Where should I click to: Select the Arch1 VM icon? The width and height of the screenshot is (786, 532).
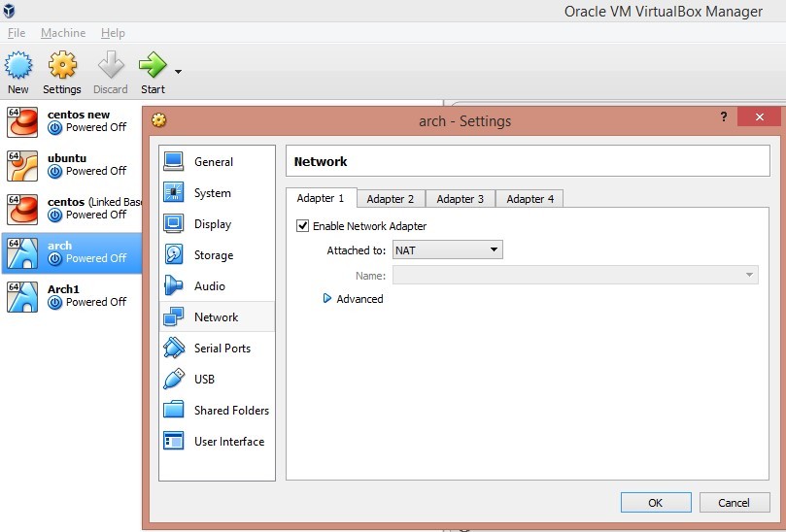[22, 296]
